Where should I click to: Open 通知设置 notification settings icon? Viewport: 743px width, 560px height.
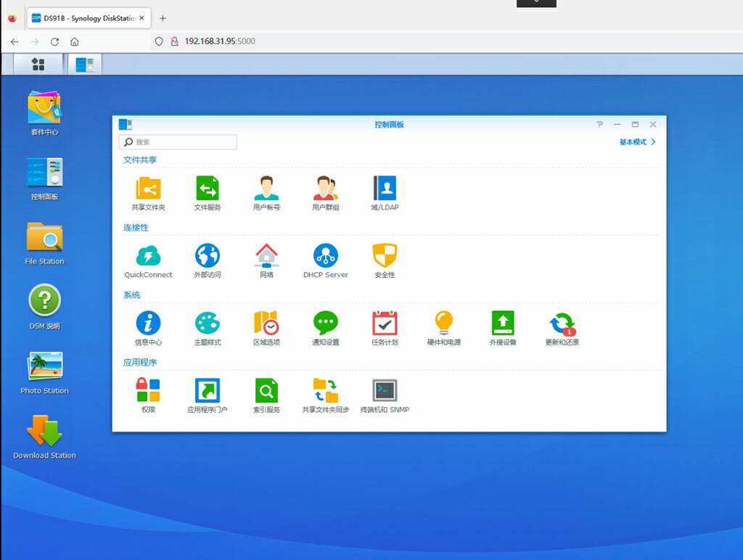[x=325, y=324]
